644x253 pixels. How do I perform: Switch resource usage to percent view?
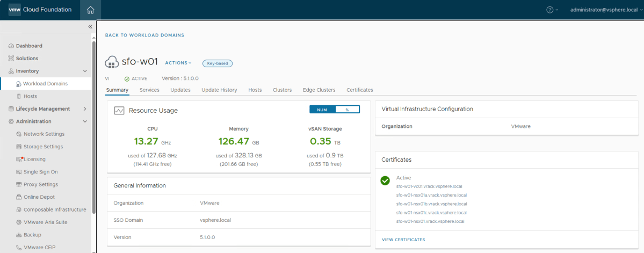point(347,110)
